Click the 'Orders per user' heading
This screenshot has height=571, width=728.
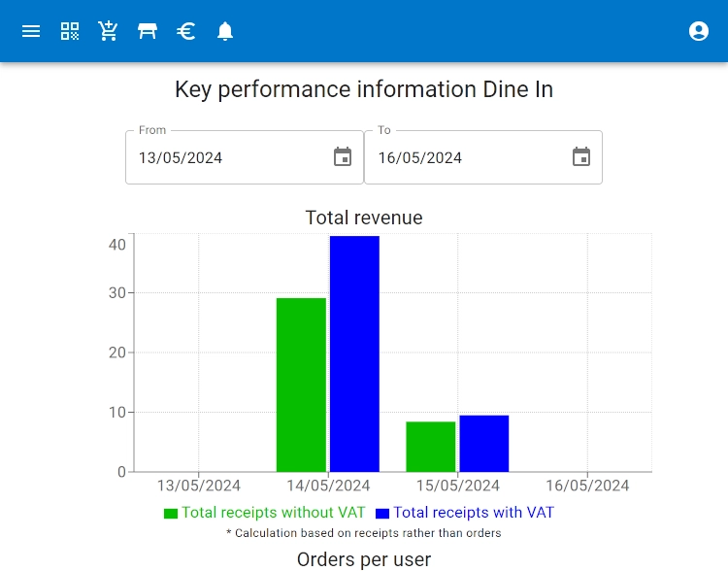pyautogui.click(x=364, y=559)
